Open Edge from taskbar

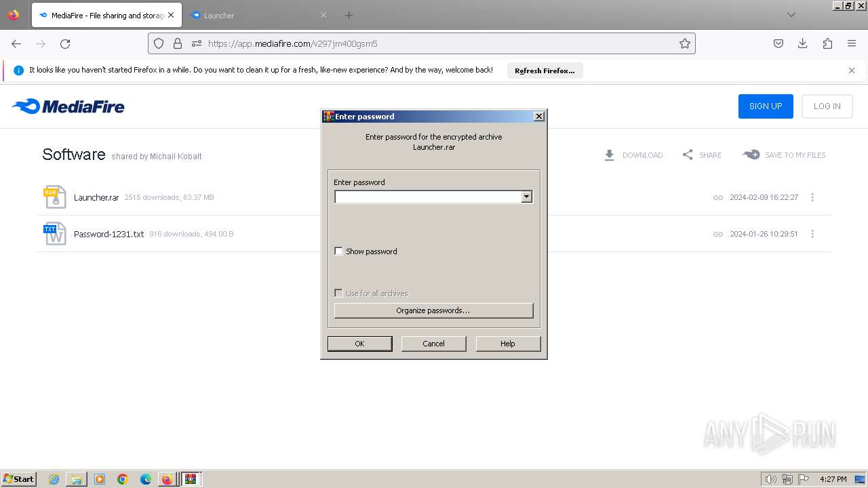tap(146, 479)
